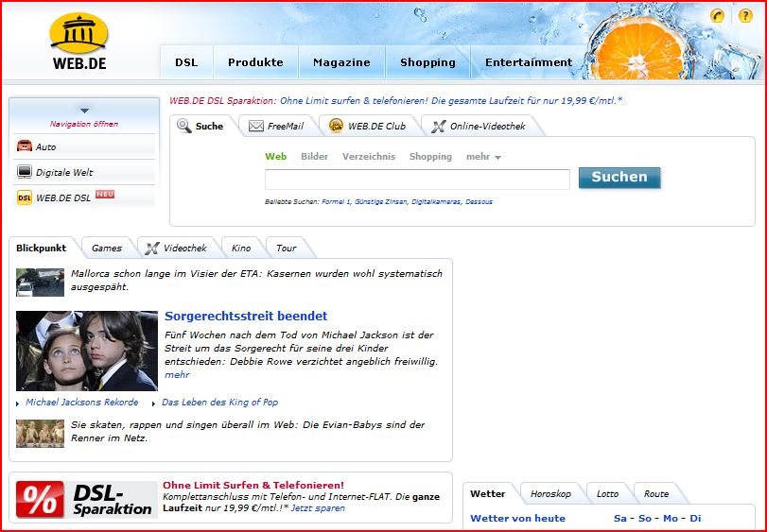767x532 pixels.
Task: Click the WEB.DE Club badge icon
Action: (336, 126)
